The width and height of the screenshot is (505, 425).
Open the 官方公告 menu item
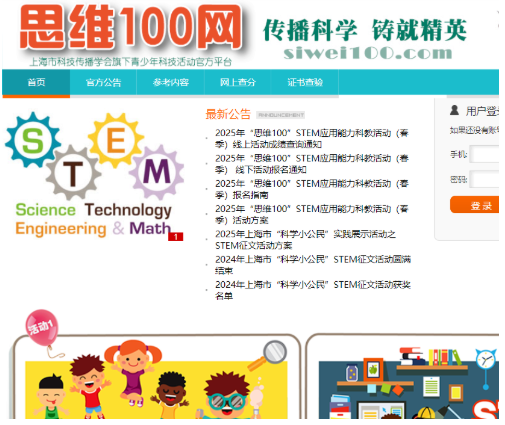point(103,82)
